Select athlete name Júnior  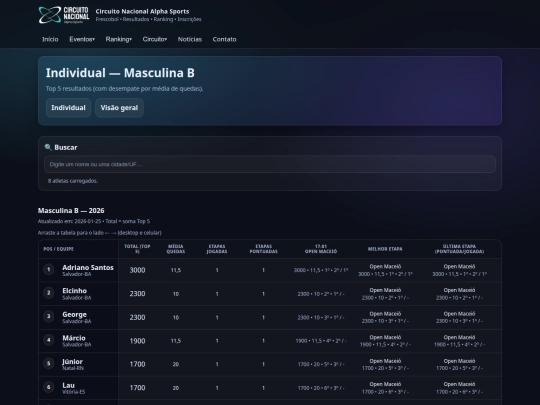point(72,362)
